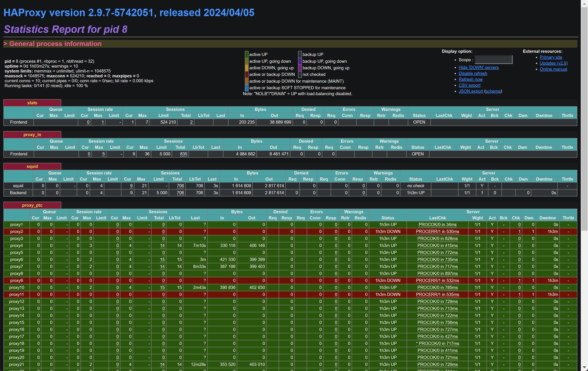Image resolution: width=588 pixels, height=371 pixels.
Task: Click the proxy_ptc section header
Action: [32, 205]
